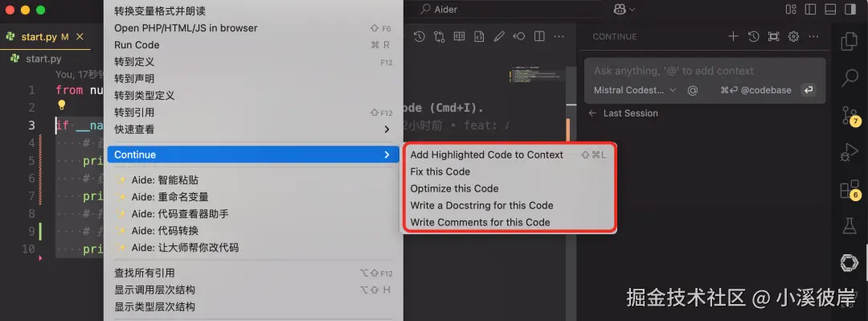Image resolution: width=868 pixels, height=321 pixels.
Task: Open file timeline history icon in editor toolbar
Action: [x=419, y=36]
